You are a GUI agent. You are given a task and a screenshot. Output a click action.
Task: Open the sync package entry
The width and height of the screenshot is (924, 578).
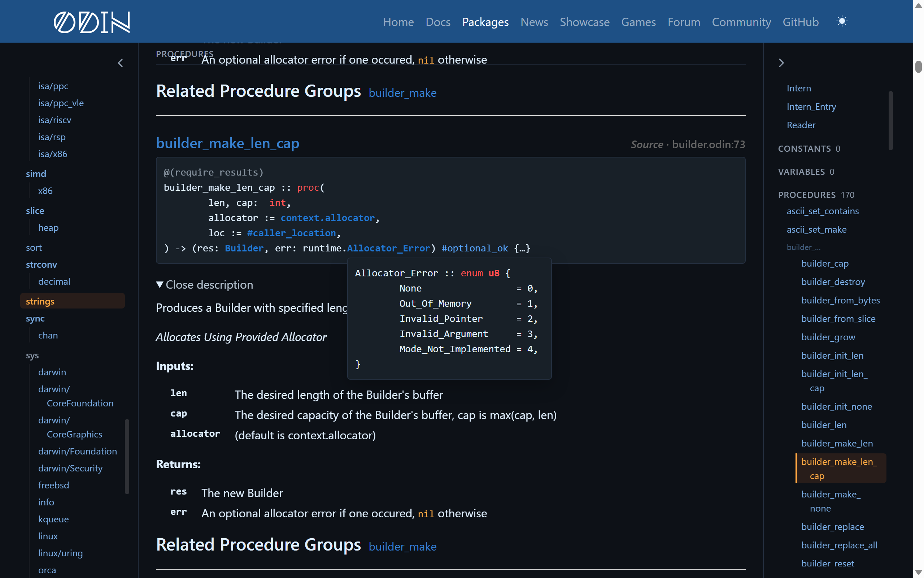[x=35, y=318]
